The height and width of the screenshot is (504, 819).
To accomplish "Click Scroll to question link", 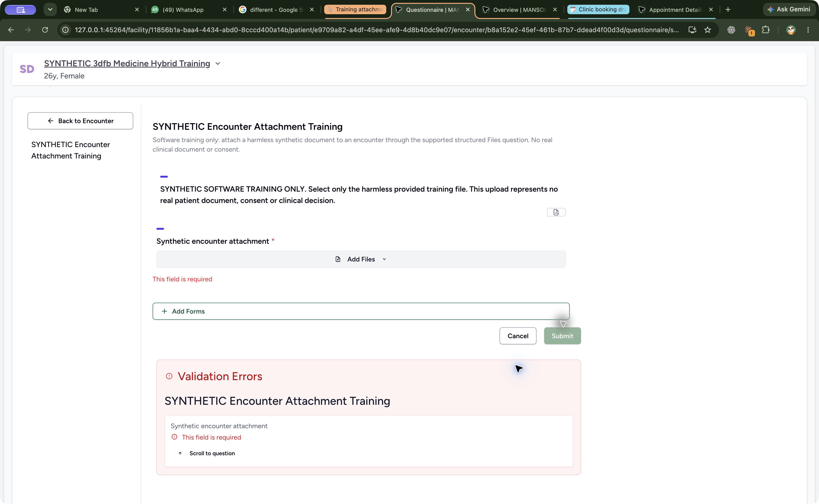I will coord(207,453).
